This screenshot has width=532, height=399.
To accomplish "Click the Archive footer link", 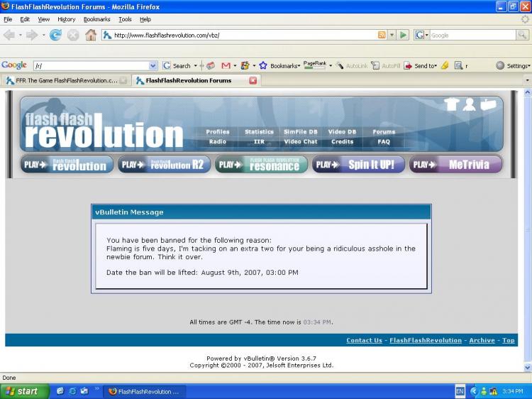I will (x=482, y=340).
